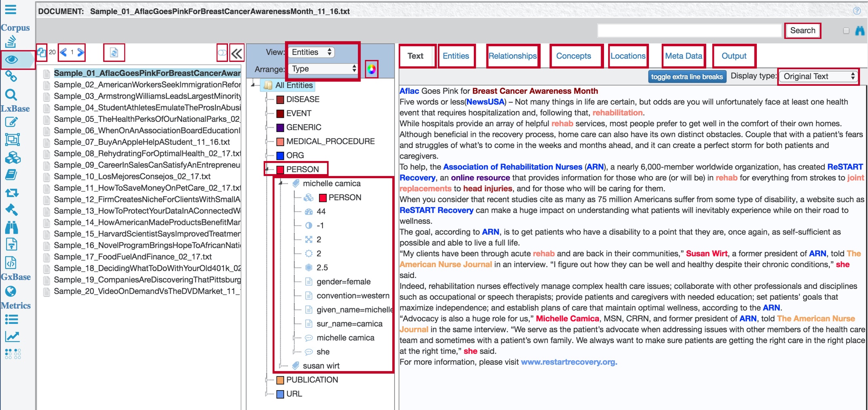This screenshot has height=410, width=868.
Task: Open the trend-line chart icon under Metrics
Action: click(12, 336)
